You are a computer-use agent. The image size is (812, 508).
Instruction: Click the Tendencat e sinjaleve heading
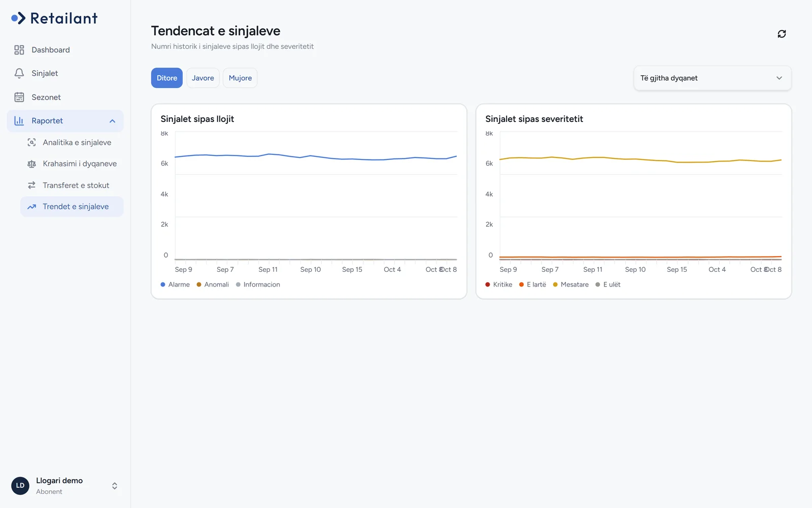click(216, 31)
